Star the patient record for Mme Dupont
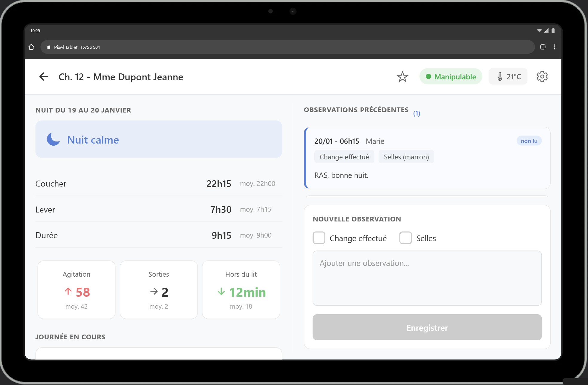 402,76
